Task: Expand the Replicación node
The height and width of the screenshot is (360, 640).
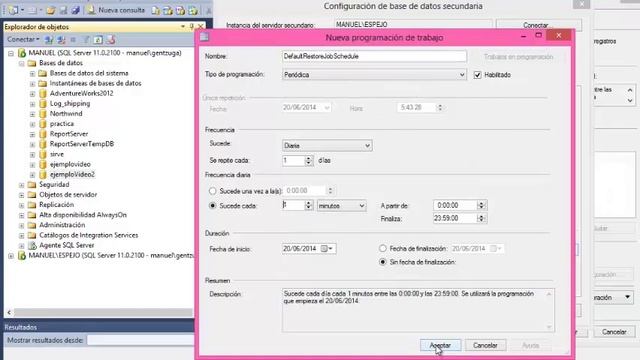Action: coord(22,205)
